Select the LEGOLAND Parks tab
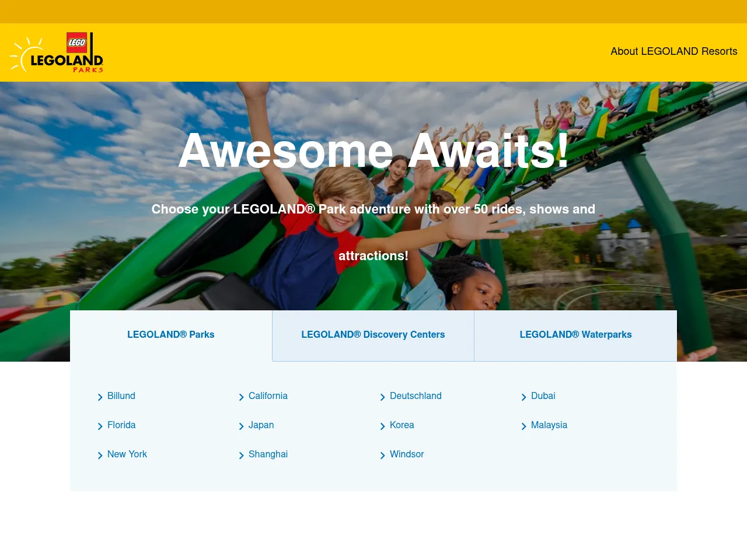This screenshot has width=747, height=560. [x=170, y=335]
